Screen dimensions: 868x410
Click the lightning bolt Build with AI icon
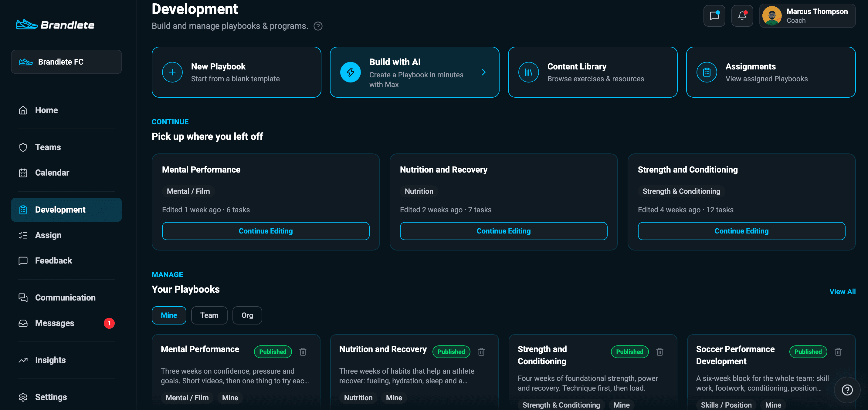tap(351, 72)
